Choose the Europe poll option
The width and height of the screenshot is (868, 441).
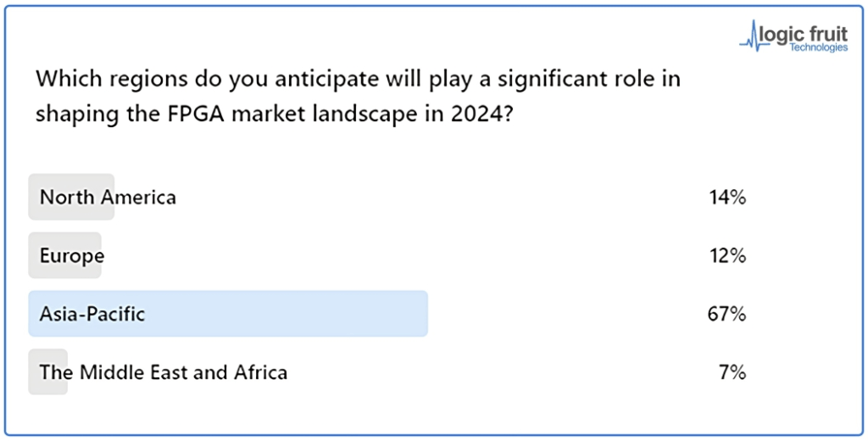(72, 255)
